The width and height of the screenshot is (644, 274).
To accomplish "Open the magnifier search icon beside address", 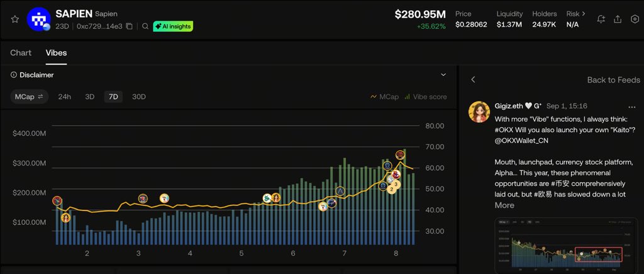I will click(x=145, y=26).
